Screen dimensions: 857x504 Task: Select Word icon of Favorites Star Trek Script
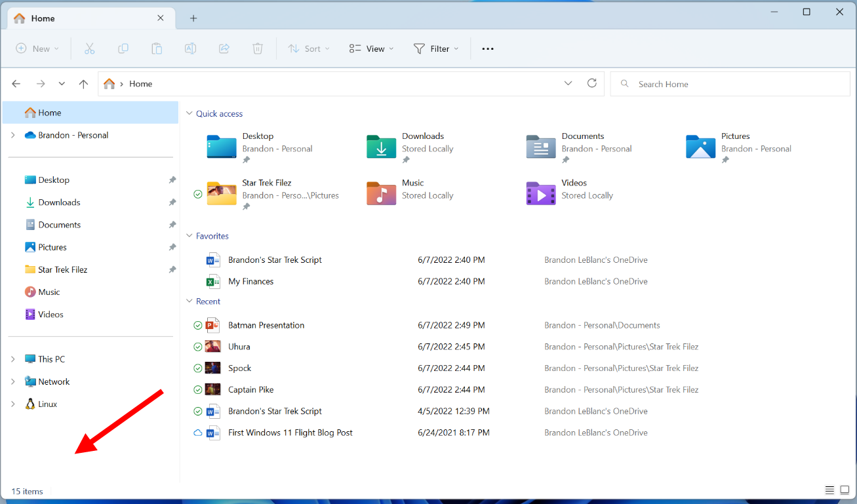pyautogui.click(x=213, y=260)
